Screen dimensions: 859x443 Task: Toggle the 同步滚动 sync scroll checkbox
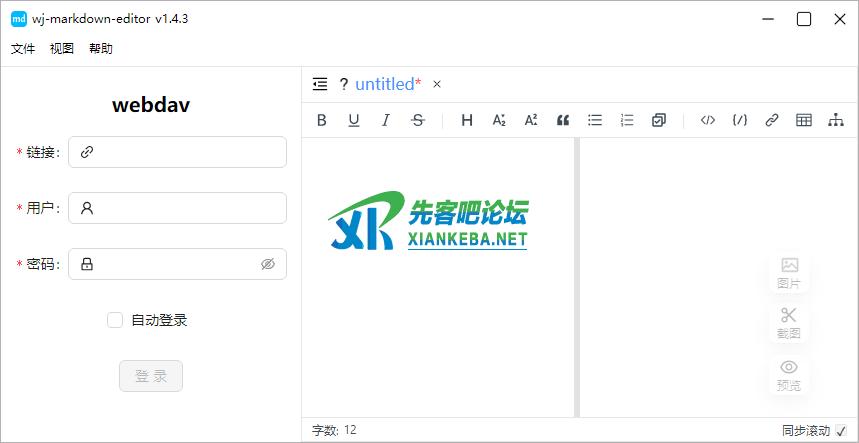pyautogui.click(x=841, y=431)
